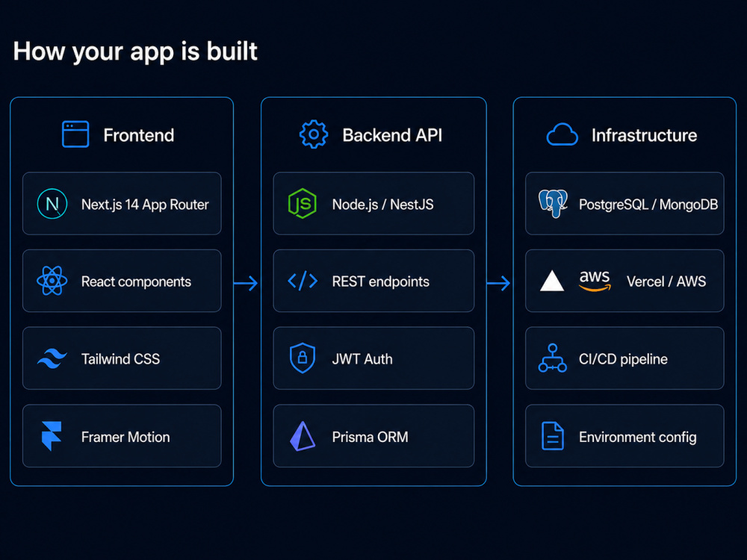Select the Environment config label

point(637,437)
